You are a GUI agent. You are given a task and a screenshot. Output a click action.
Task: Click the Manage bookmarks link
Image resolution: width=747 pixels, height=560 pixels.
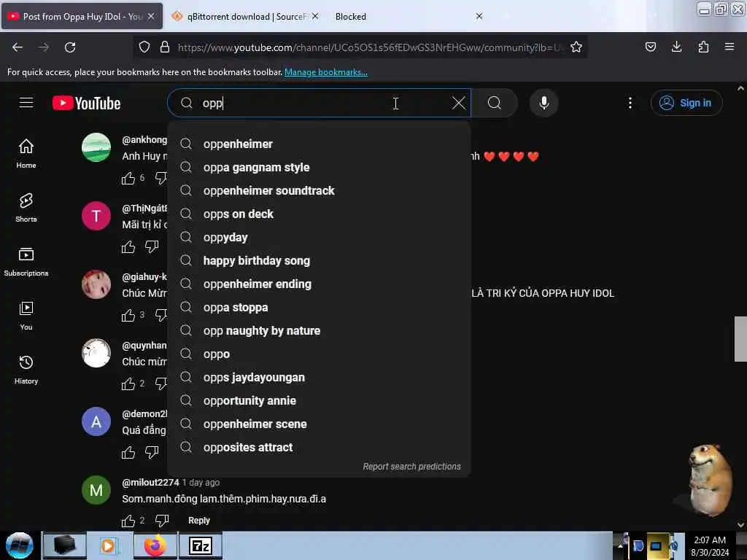click(326, 72)
